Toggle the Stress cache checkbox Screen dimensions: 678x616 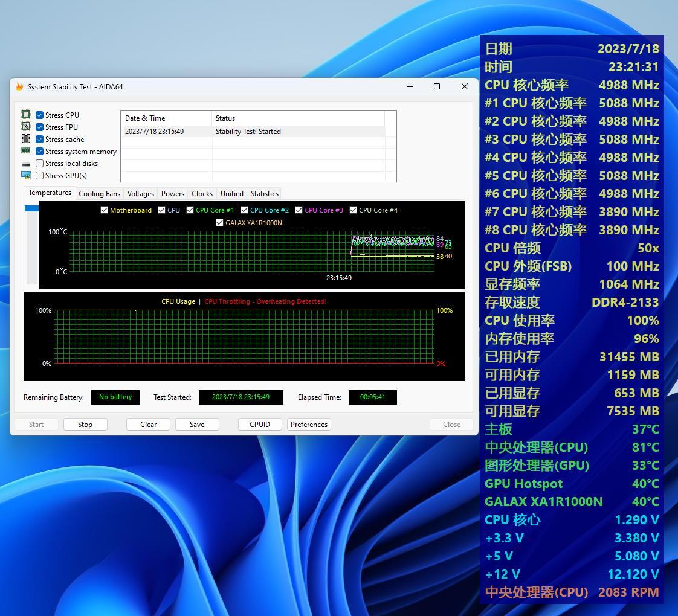(40, 139)
